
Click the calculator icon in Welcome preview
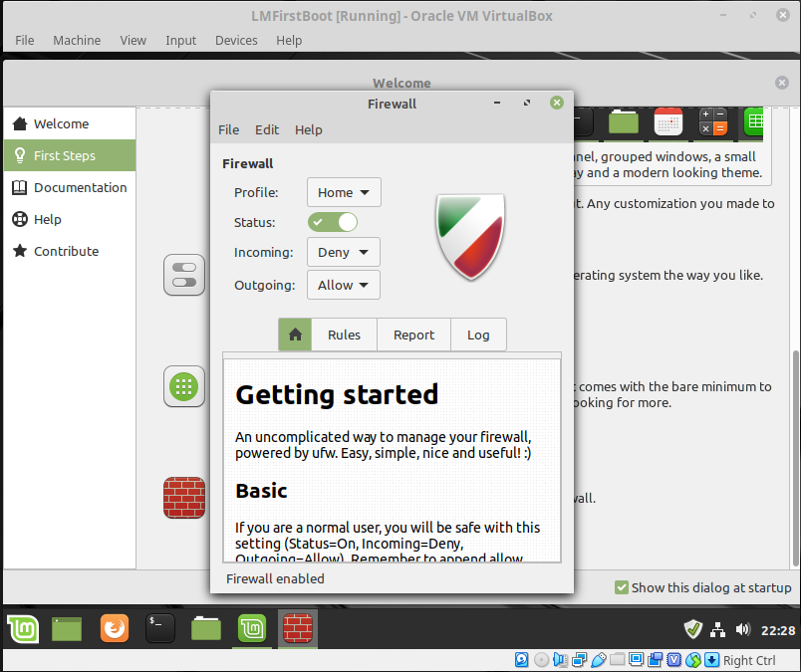(713, 122)
